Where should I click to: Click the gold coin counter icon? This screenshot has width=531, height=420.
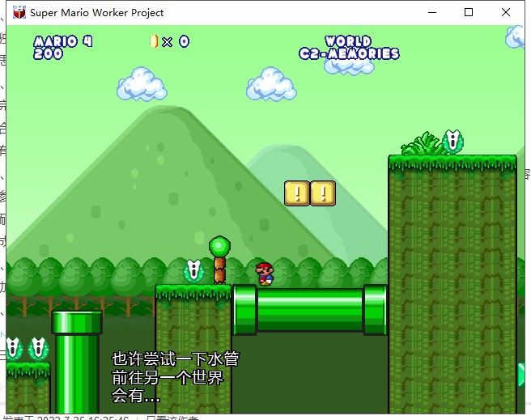pyautogui.click(x=154, y=41)
